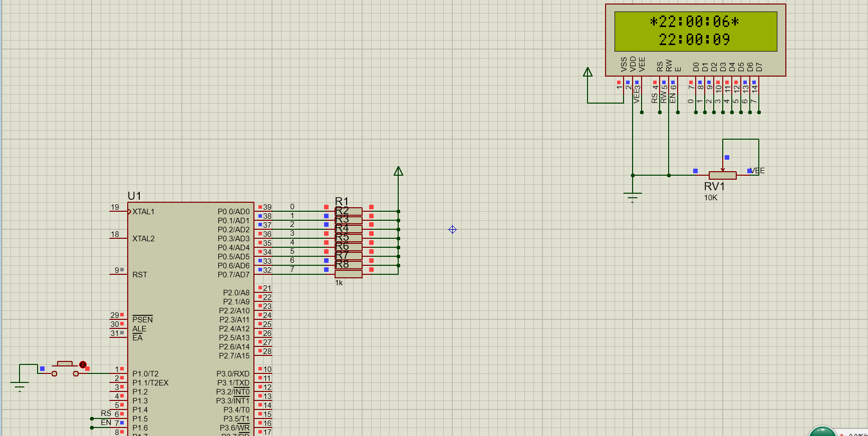The height and width of the screenshot is (436, 868).
Task: Click the XTAL1 pin label on U1
Action: pyautogui.click(x=143, y=212)
